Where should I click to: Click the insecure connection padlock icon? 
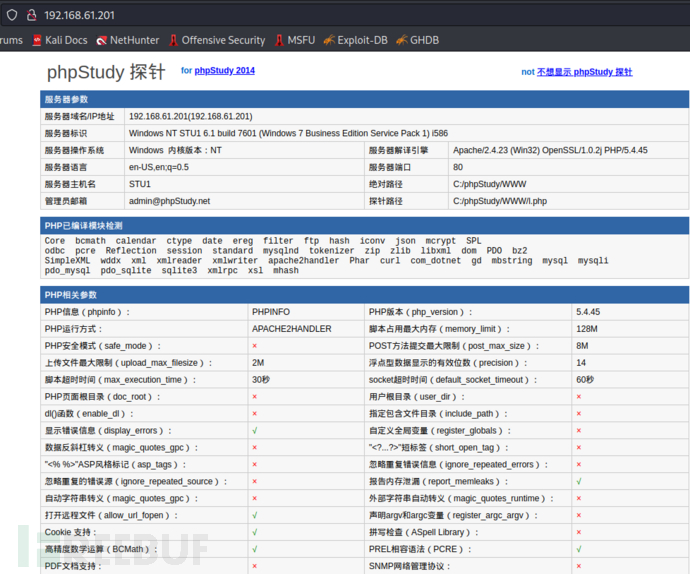pos(31,15)
